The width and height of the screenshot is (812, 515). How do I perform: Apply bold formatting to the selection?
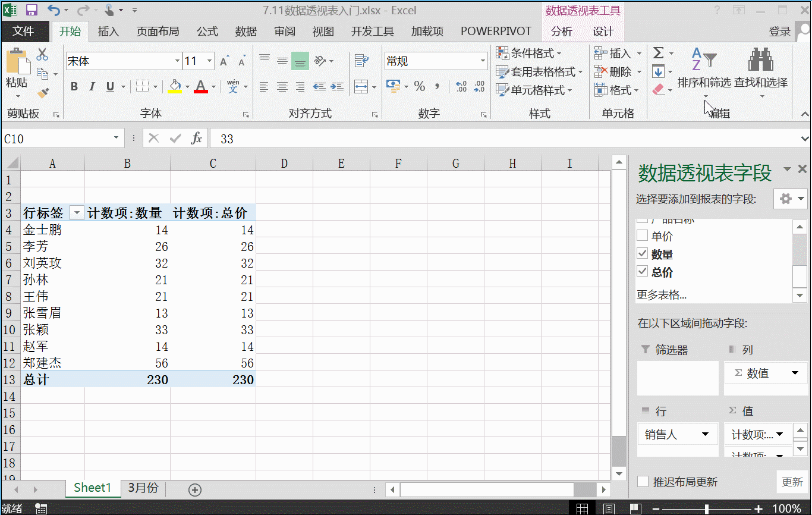pyautogui.click(x=74, y=86)
